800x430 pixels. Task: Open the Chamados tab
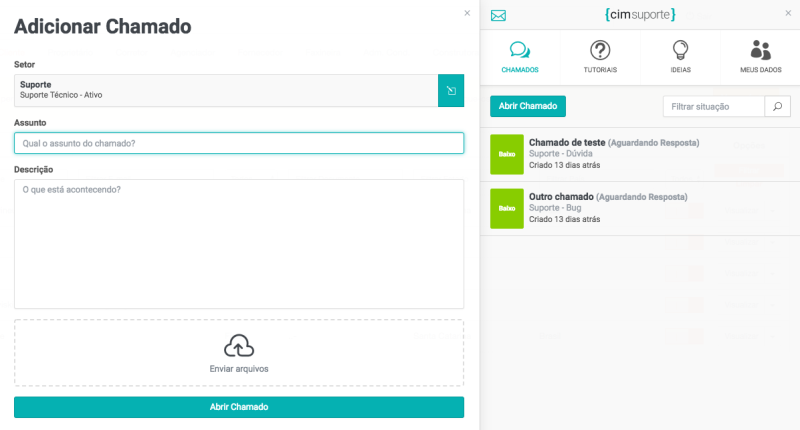click(x=520, y=57)
